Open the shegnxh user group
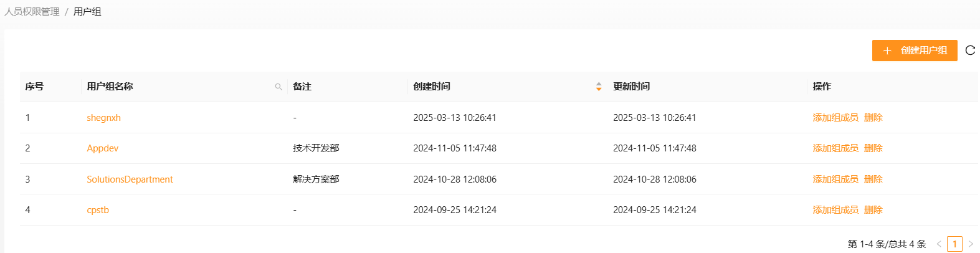 [103, 118]
